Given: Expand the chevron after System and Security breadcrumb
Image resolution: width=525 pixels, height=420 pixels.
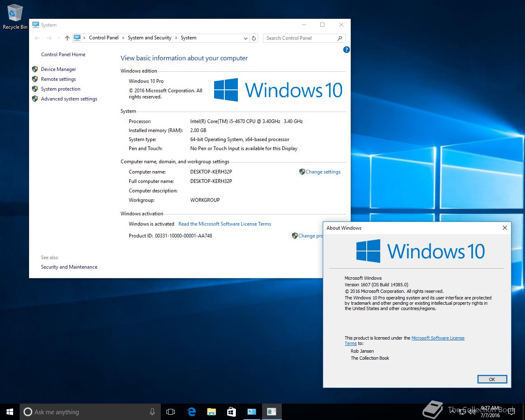Looking at the screenshot, I should 176,38.
